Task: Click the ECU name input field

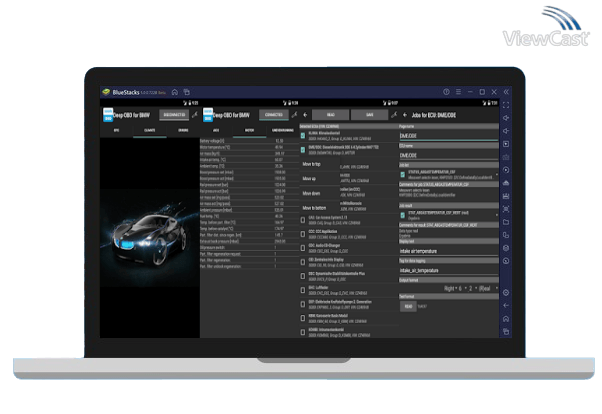Action: point(448,156)
